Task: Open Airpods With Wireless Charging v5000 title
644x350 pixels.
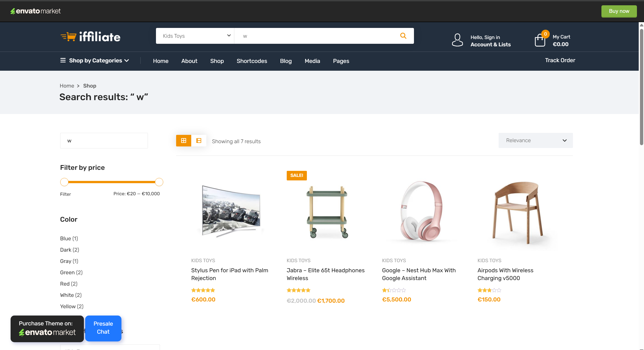Action: pyautogui.click(x=505, y=274)
